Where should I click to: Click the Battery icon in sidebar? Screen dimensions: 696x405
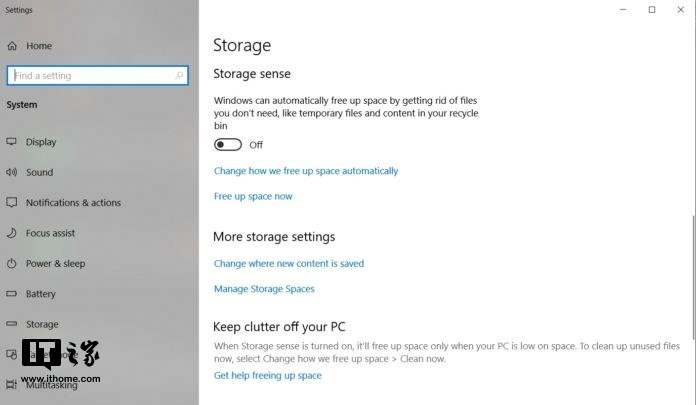pos(12,294)
